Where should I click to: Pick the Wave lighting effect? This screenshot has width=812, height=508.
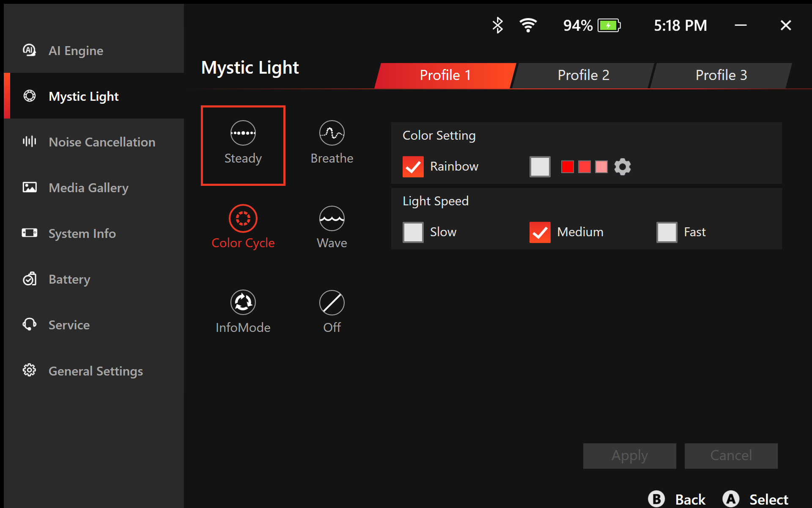[x=332, y=218]
